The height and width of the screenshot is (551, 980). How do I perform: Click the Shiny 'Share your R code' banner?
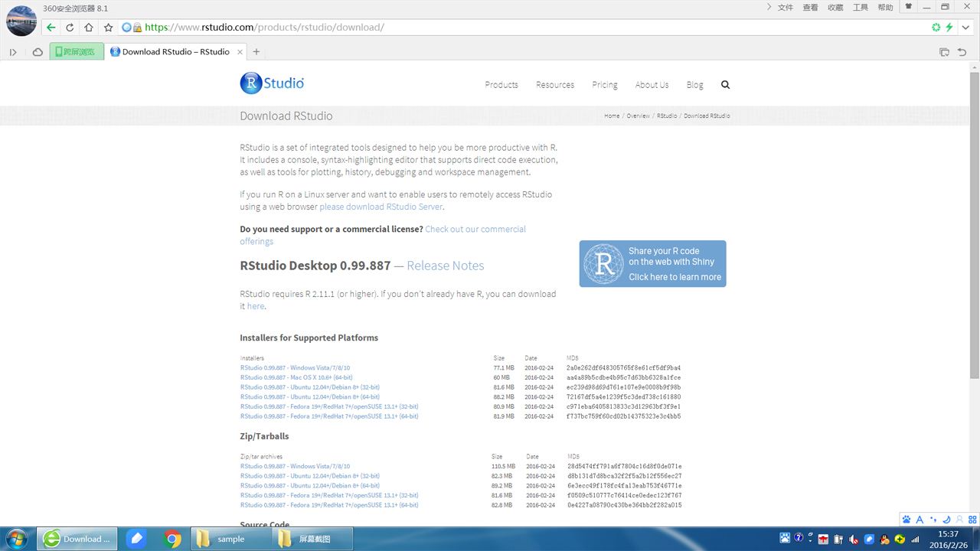point(652,264)
